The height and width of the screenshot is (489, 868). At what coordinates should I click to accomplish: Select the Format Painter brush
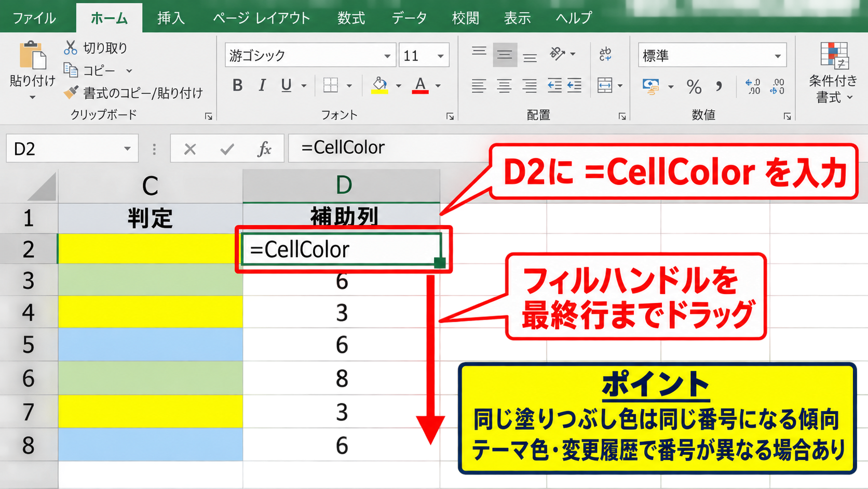click(x=71, y=92)
